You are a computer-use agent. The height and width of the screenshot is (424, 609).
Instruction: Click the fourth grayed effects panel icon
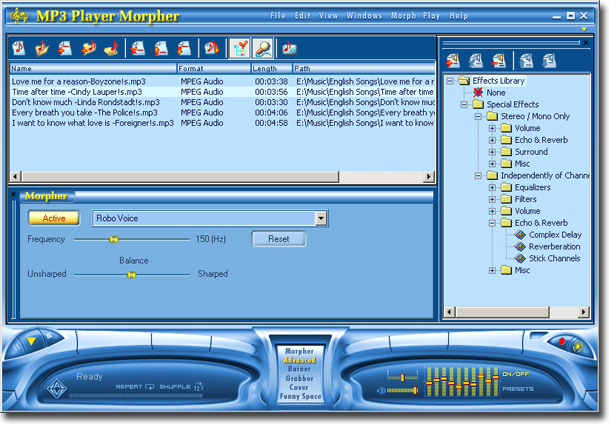[x=526, y=61]
